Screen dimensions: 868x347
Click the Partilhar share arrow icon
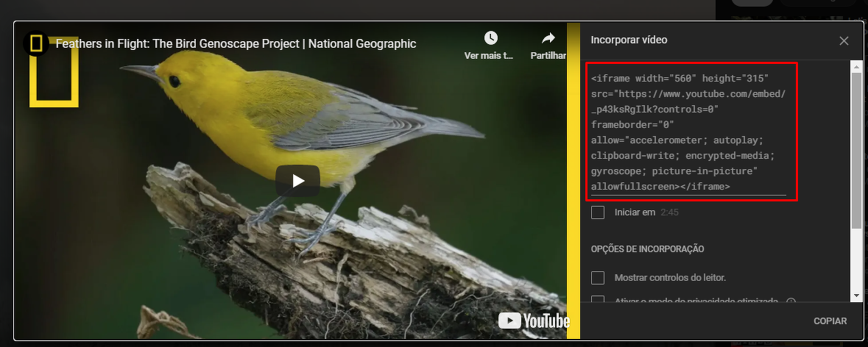coord(548,37)
